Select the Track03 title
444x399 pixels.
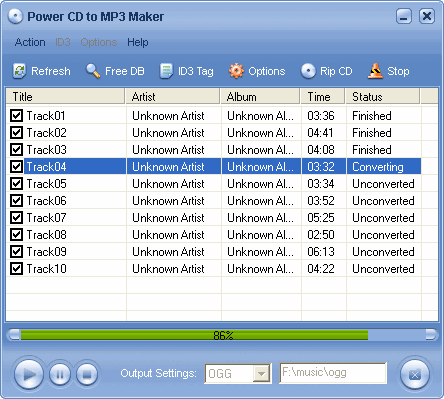point(46,150)
